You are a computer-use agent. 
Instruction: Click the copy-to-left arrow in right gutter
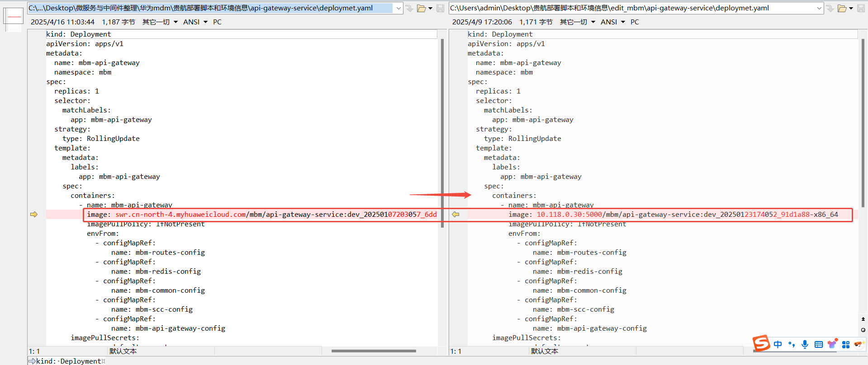point(455,215)
